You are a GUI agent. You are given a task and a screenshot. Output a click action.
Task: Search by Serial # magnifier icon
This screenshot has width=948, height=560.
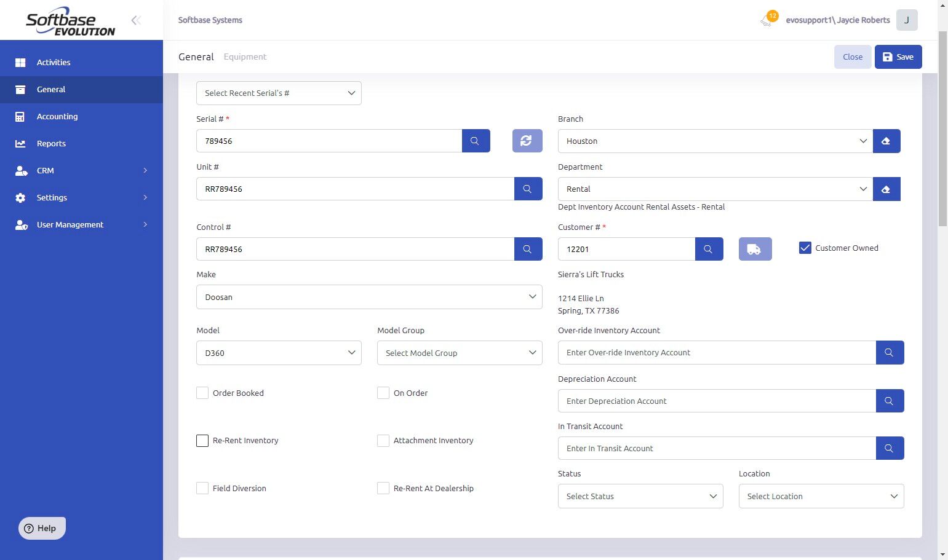476,141
